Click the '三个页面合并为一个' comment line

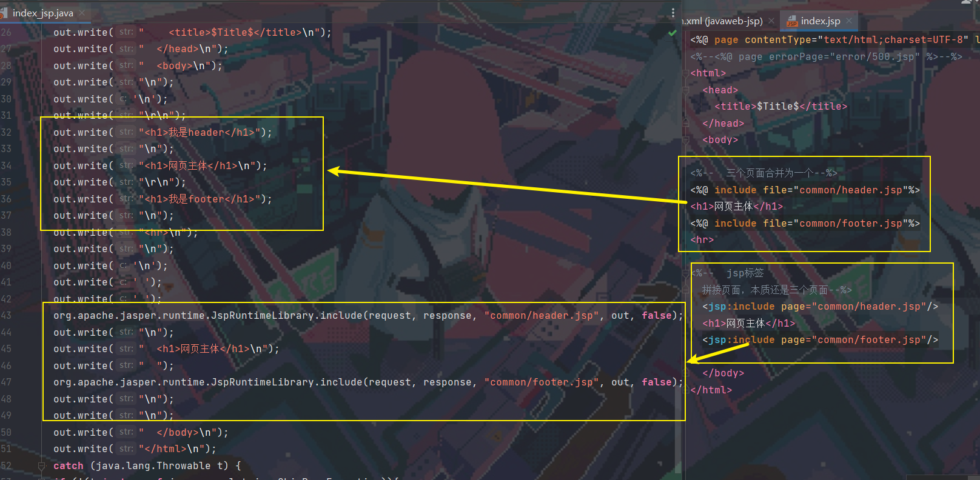(764, 173)
